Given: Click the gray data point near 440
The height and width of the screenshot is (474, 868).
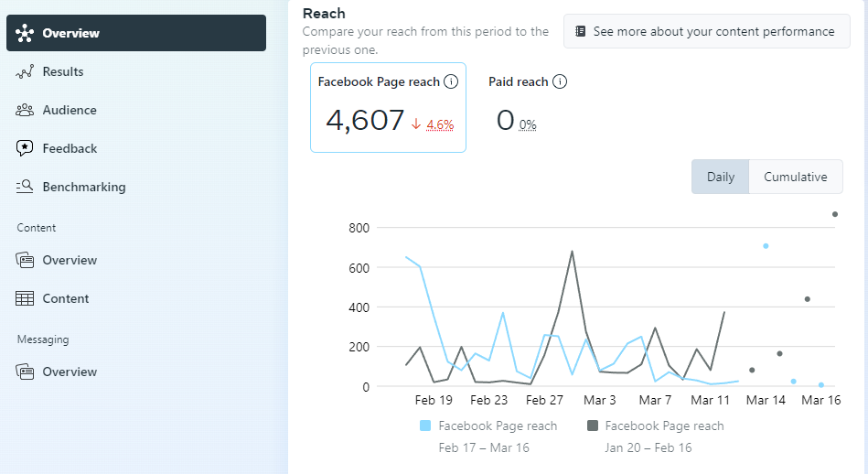Looking at the screenshot, I should pyautogui.click(x=807, y=299).
